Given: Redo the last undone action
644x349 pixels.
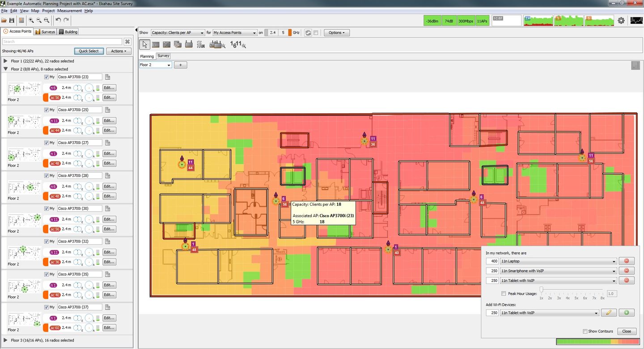Looking at the screenshot, I should click(x=66, y=20).
